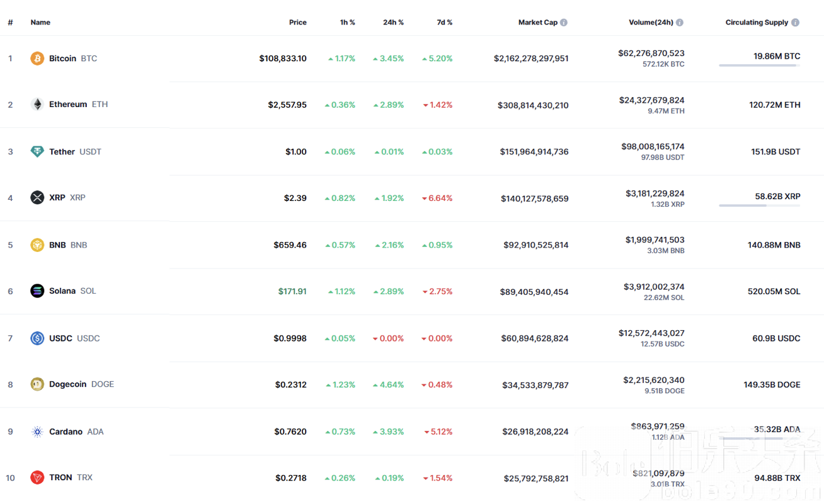Screen dimensions: 824x504
Task: Open the Ethereum ETH page link
Action: click(79, 105)
